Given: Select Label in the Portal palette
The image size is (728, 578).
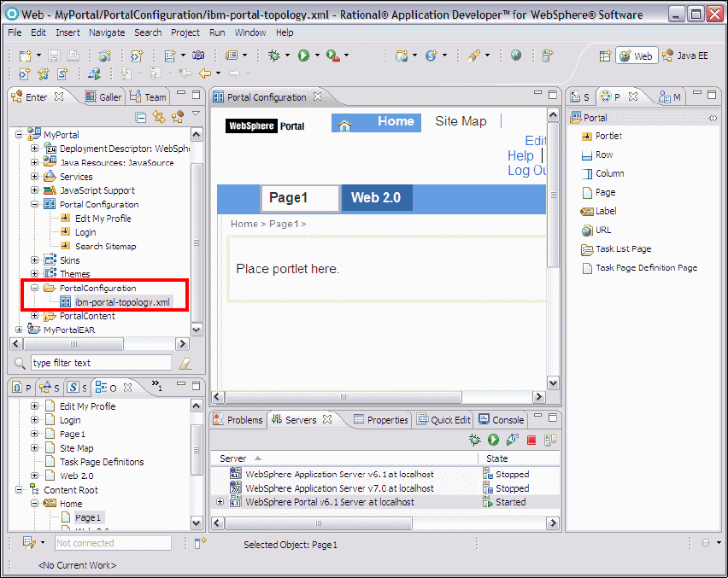Looking at the screenshot, I should [598, 211].
